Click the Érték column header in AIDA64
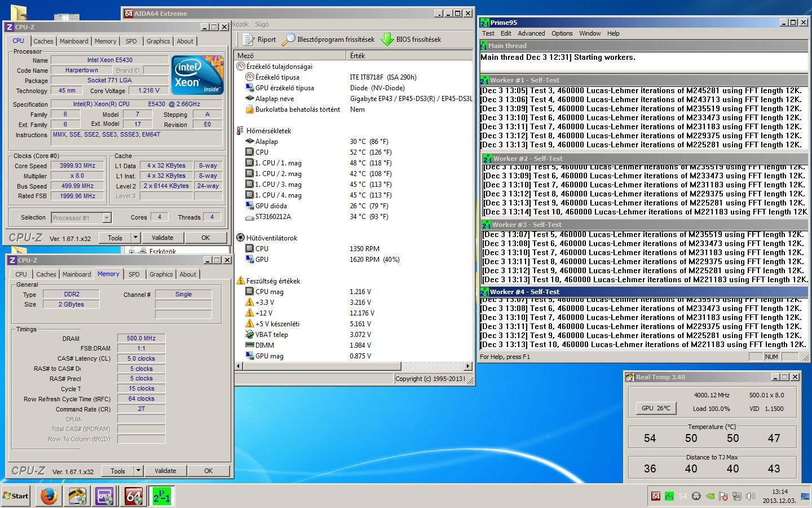 [x=409, y=55]
